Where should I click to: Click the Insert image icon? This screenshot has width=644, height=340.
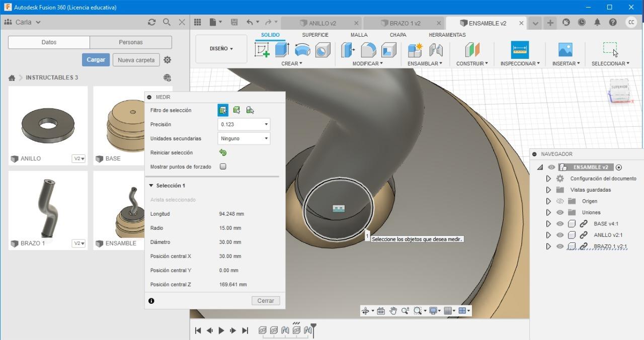(566, 50)
